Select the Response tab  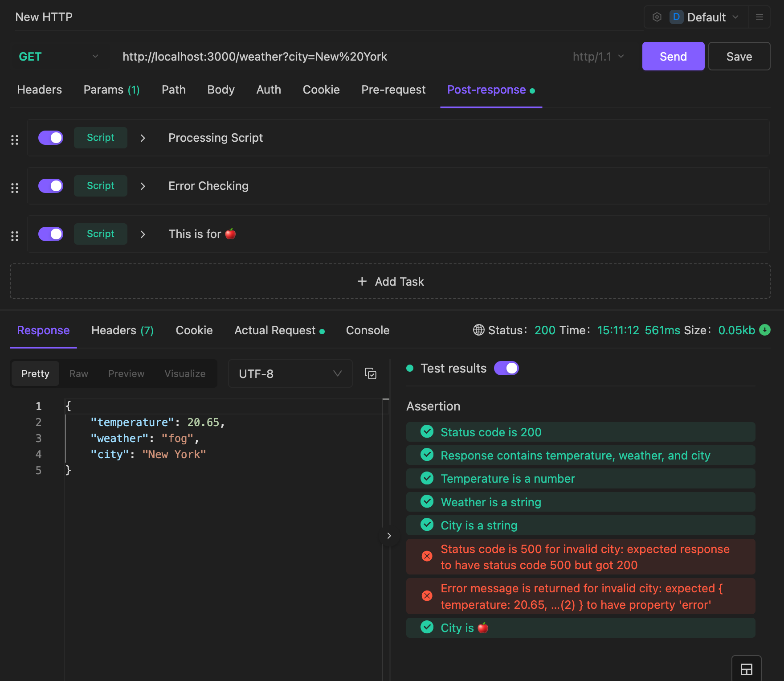tap(43, 330)
